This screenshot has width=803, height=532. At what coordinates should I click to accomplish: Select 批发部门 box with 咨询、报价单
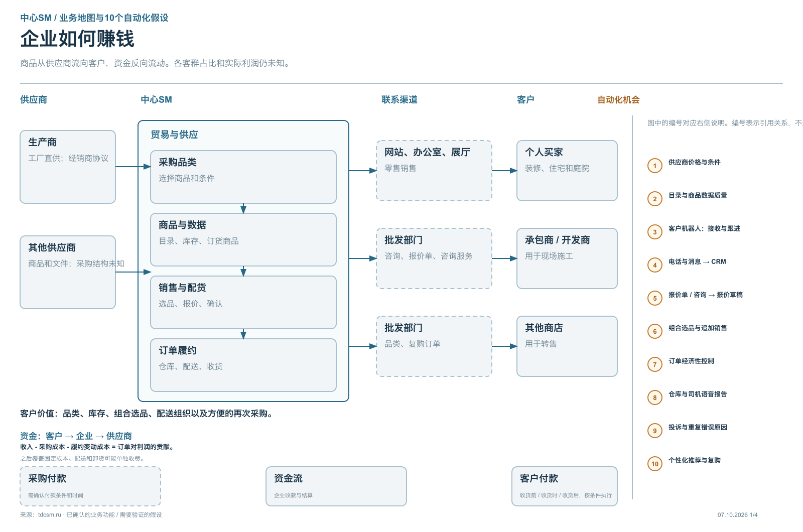point(434,258)
